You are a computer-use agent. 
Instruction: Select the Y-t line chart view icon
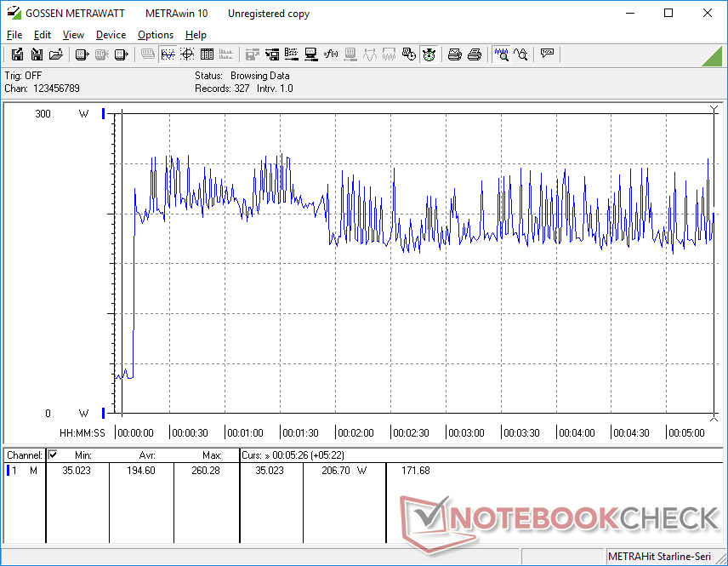[x=168, y=54]
